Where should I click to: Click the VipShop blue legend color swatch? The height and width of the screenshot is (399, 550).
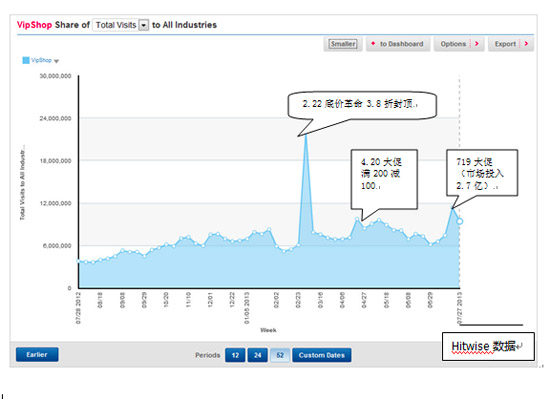26,60
